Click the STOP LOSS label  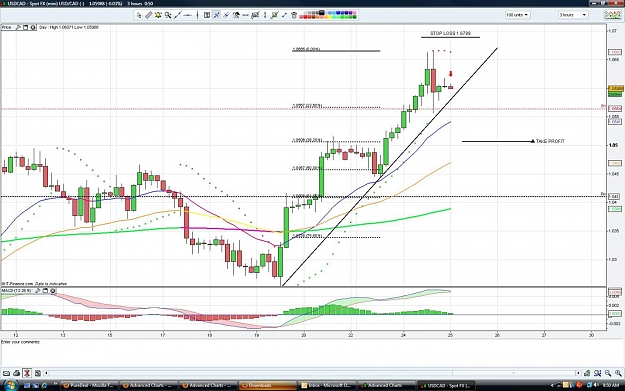click(x=450, y=33)
